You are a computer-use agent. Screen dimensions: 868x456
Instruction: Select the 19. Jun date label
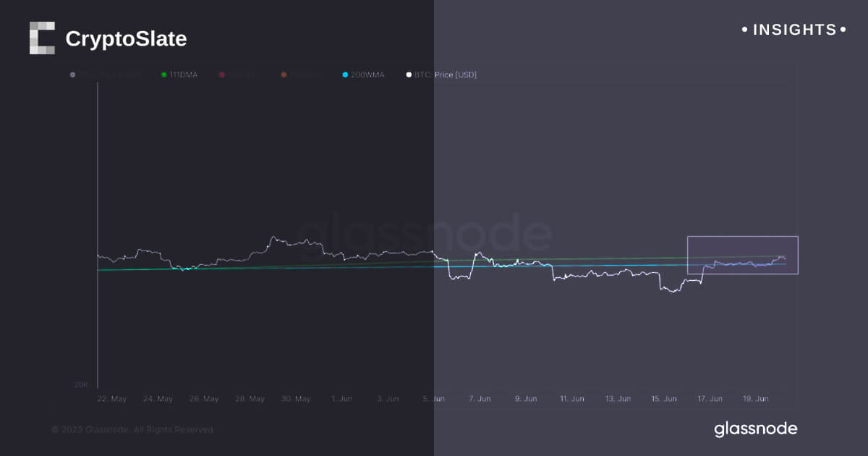click(x=756, y=399)
